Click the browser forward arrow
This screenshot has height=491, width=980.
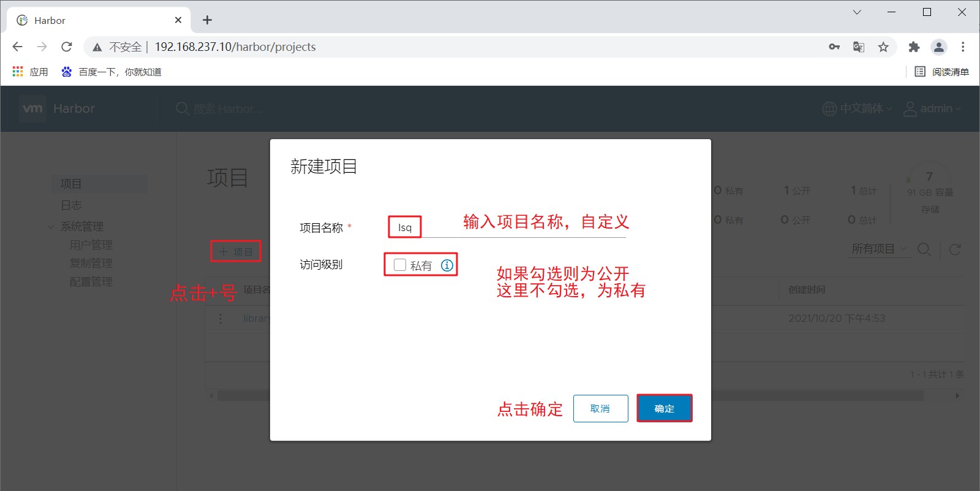tap(42, 47)
